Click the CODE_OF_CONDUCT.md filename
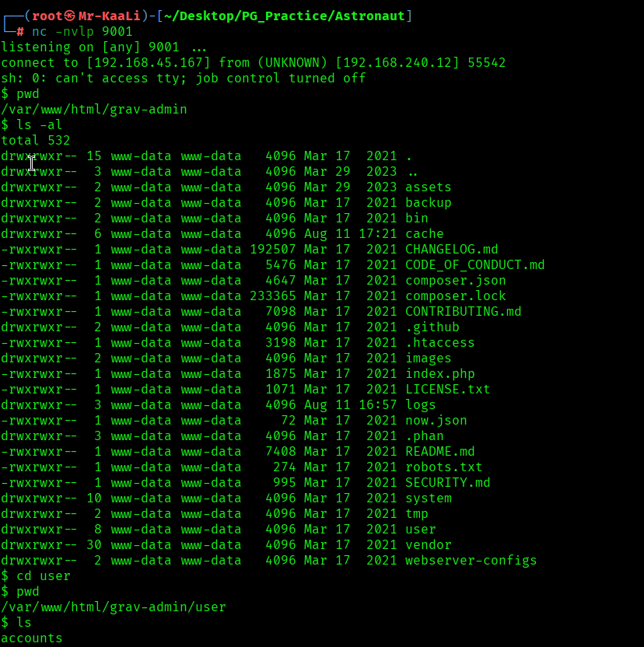Viewport: 644px width, 647px height. [474, 264]
